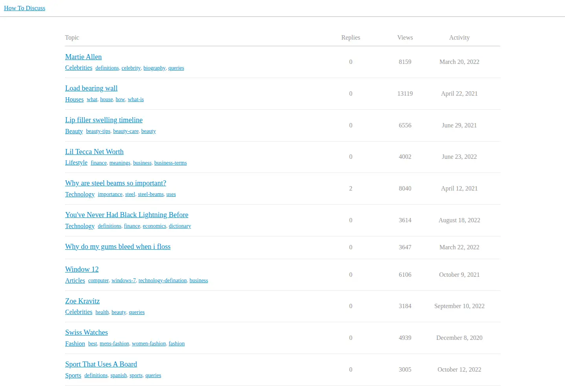Go to the Articles category
The width and height of the screenshot is (565, 392).
tap(75, 281)
